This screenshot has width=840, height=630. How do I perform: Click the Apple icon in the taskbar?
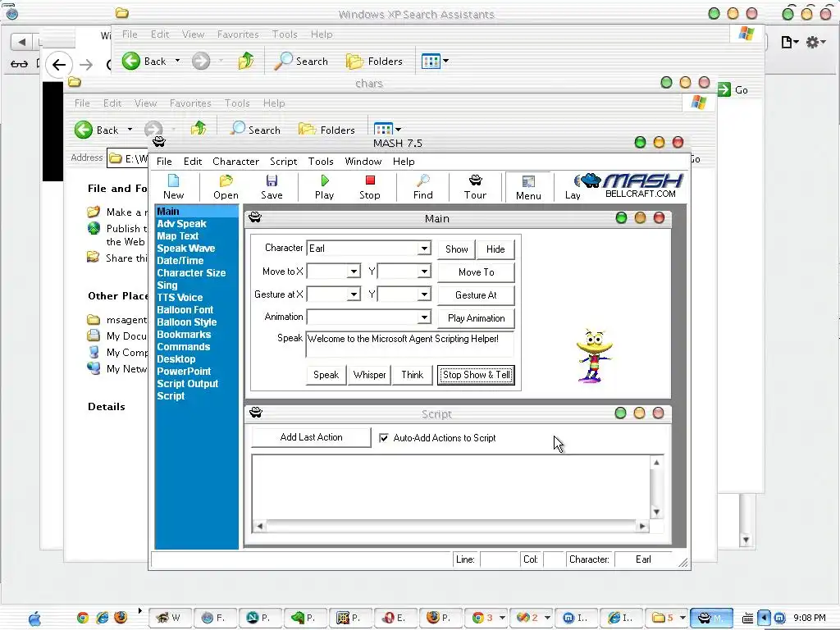[x=34, y=619]
